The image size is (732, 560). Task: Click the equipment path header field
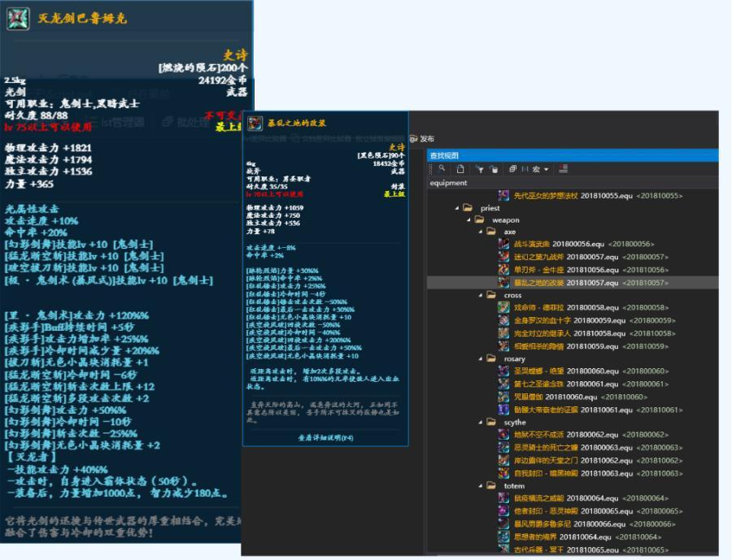[449, 183]
